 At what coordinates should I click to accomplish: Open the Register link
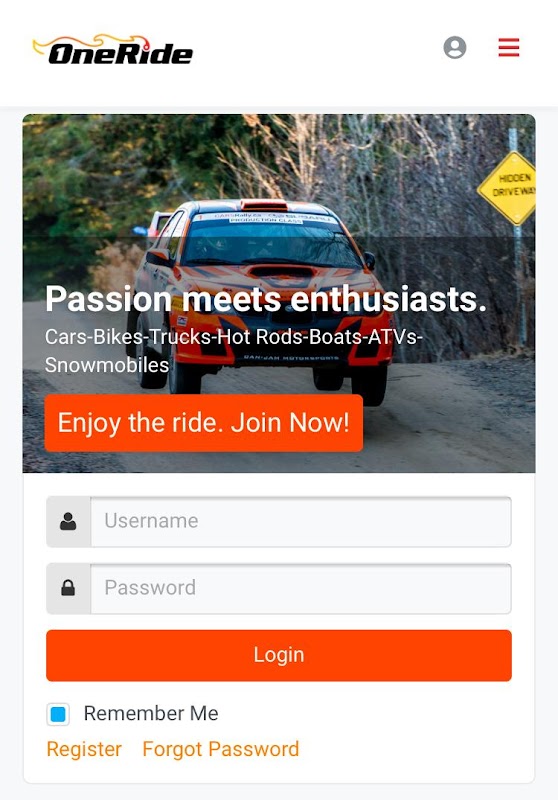[x=84, y=749]
